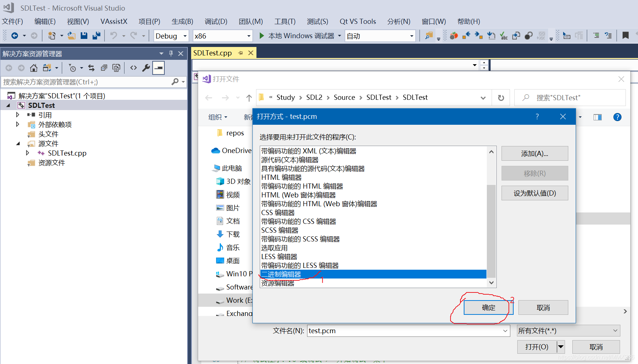This screenshot has width=638, height=364.
Task: Collapse all items in Solution Explorer
Action: point(104,68)
